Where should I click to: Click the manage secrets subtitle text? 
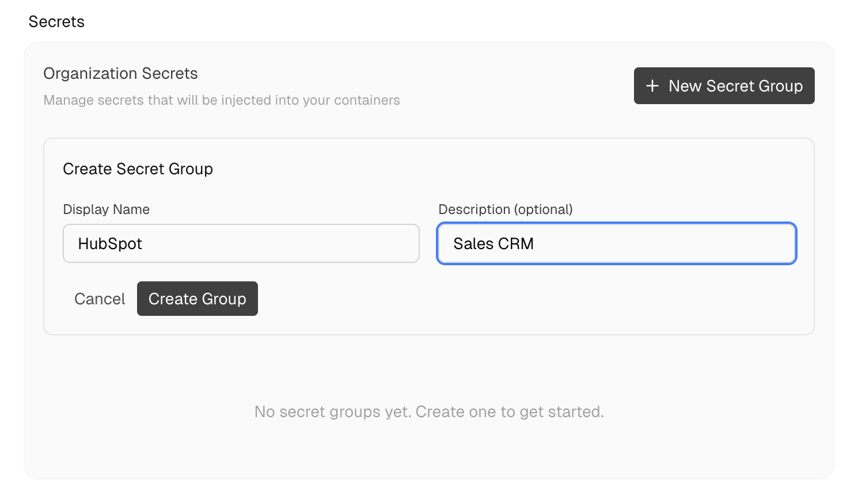[221, 100]
